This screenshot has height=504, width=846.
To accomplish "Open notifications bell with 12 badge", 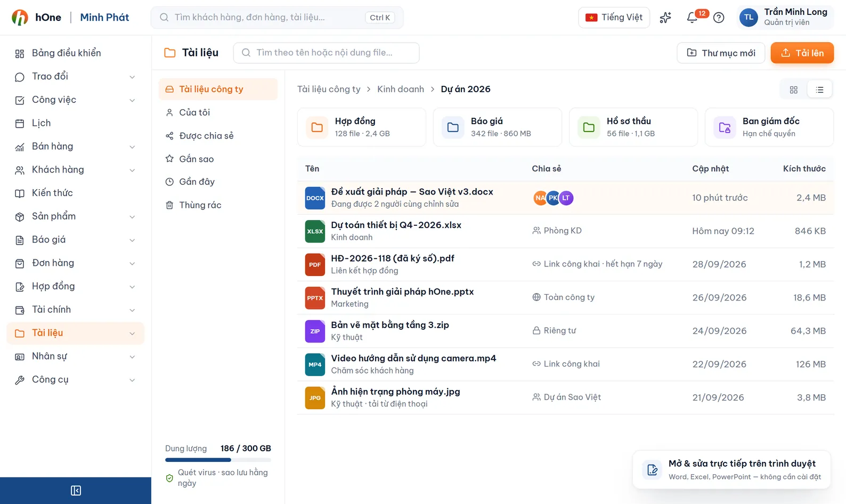I will (693, 18).
